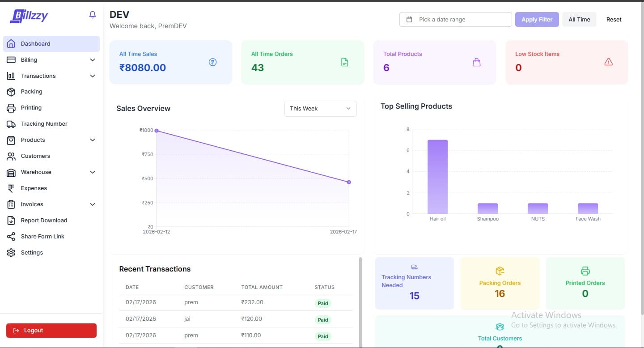This screenshot has width=644, height=348.
Task: Expand the Billing submenu chevron
Action: tap(93, 60)
